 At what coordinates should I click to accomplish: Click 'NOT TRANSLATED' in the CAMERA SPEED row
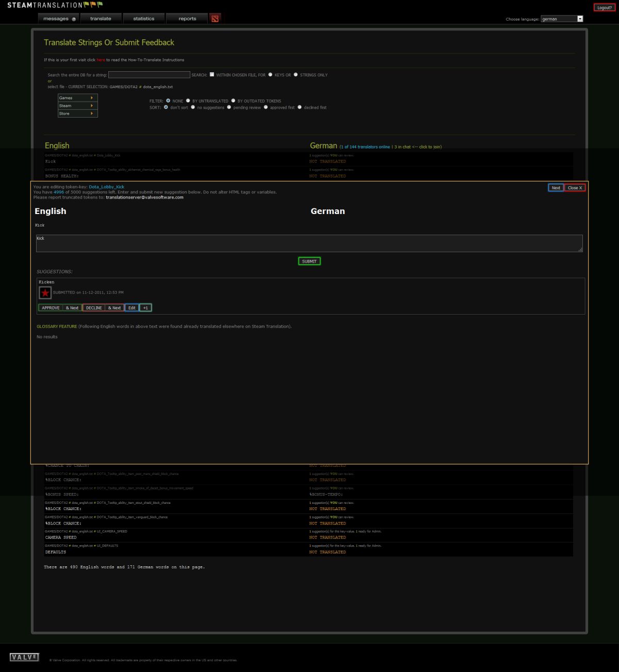pyautogui.click(x=328, y=537)
